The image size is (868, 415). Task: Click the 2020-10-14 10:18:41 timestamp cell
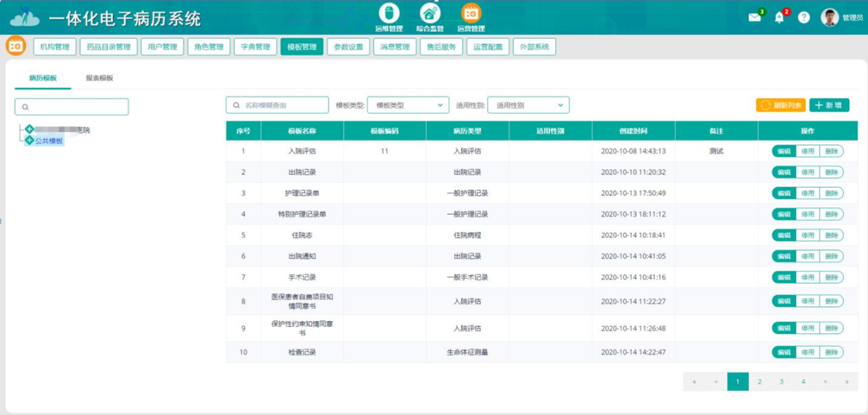coord(633,235)
